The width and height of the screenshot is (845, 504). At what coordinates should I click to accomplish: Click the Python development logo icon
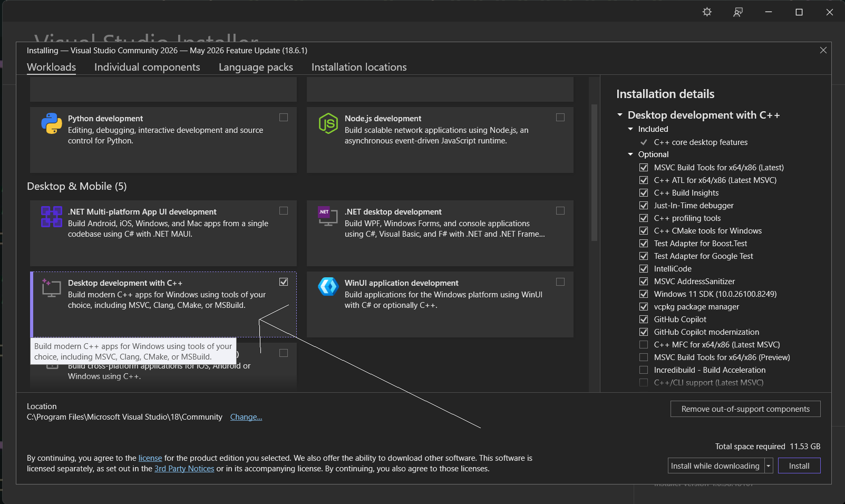click(52, 123)
